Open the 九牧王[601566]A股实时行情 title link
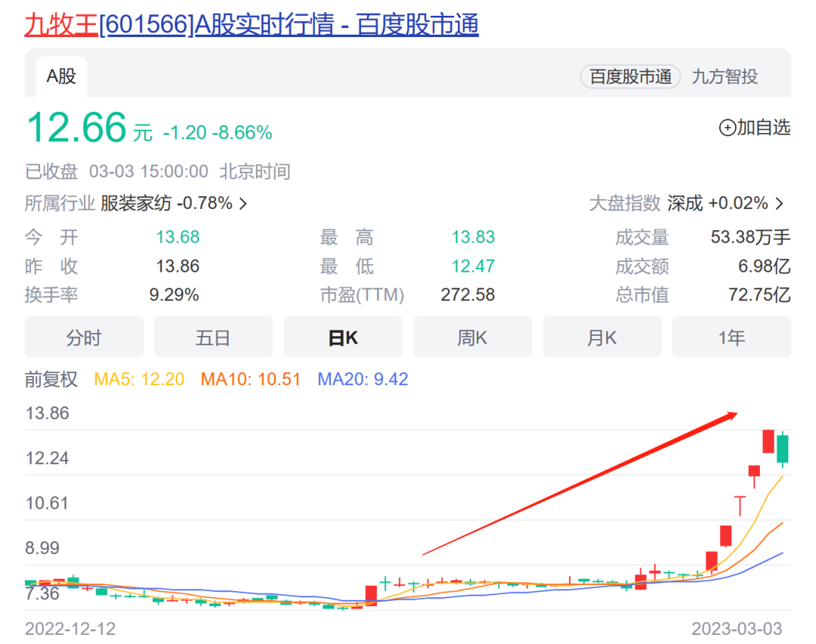The image size is (816, 644). (252, 24)
